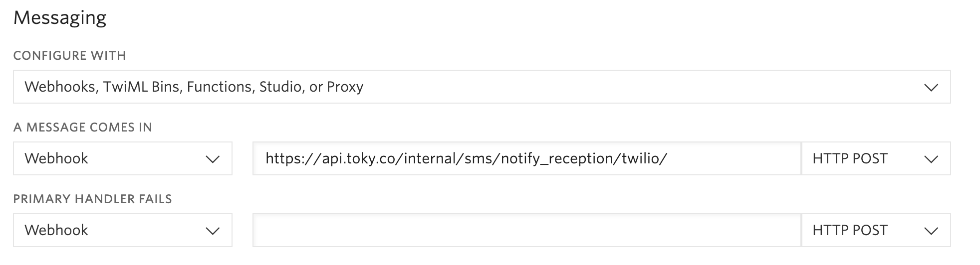Screen dimensions: 980x265
Task: Open HTTP POST dropdown for Primary Handler Fails
Action: [x=876, y=230]
